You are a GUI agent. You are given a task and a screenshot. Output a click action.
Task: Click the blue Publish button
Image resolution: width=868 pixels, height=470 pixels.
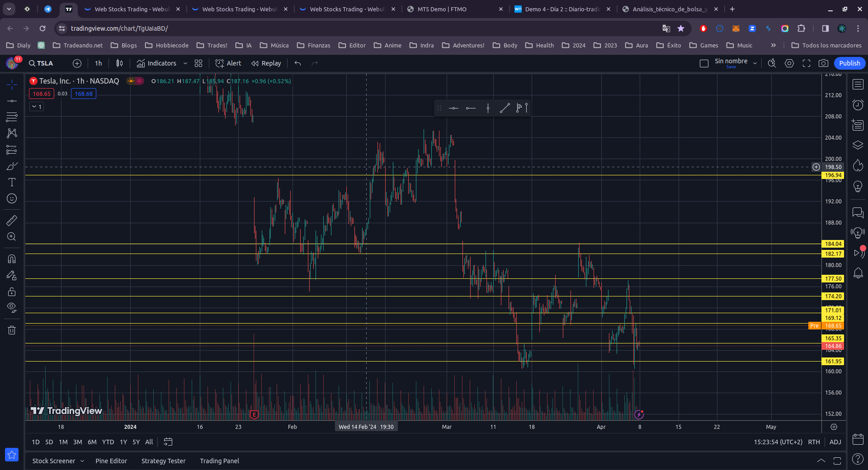[x=849, y=64]
